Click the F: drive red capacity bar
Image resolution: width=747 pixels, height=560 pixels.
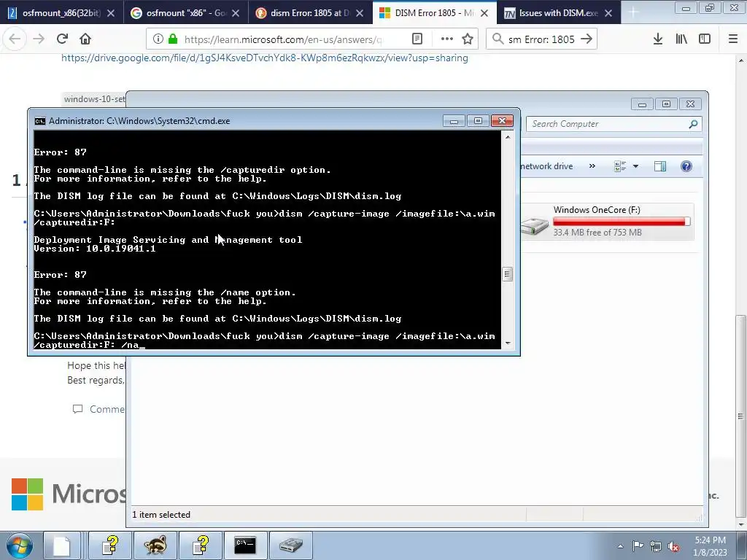622,222
